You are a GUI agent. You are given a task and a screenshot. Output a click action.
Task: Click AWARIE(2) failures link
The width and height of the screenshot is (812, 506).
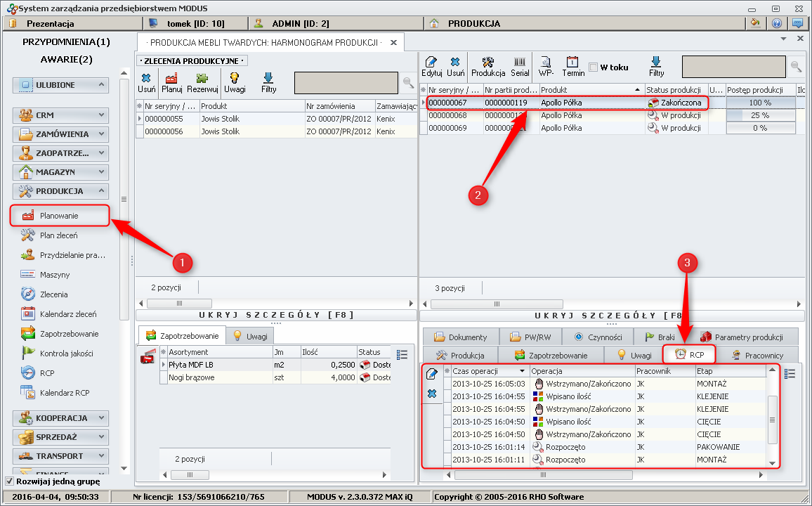(x=66, y=60)
